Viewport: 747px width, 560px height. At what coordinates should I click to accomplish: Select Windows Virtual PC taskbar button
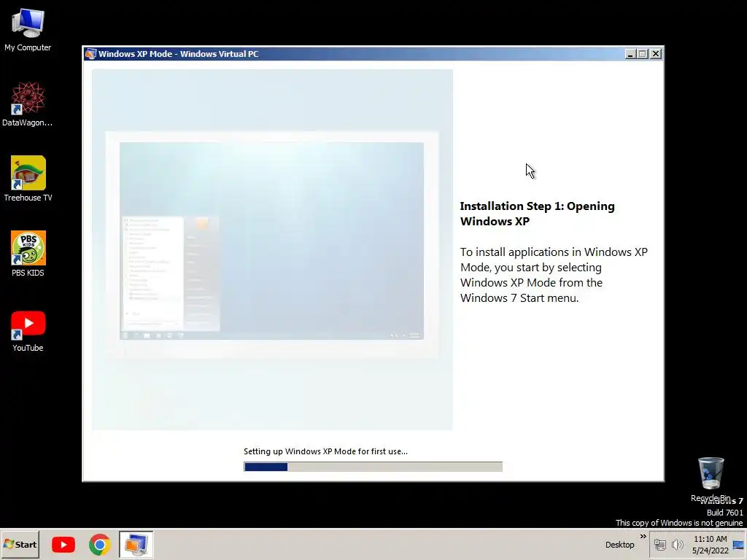(136, 544)
